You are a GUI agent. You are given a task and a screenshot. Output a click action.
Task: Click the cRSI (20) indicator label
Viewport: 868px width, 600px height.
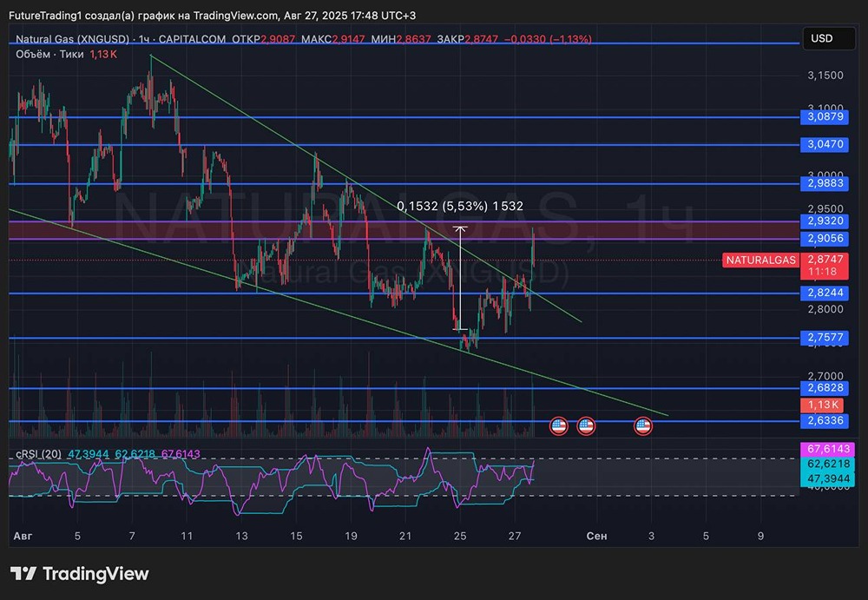tap(39, 454)
